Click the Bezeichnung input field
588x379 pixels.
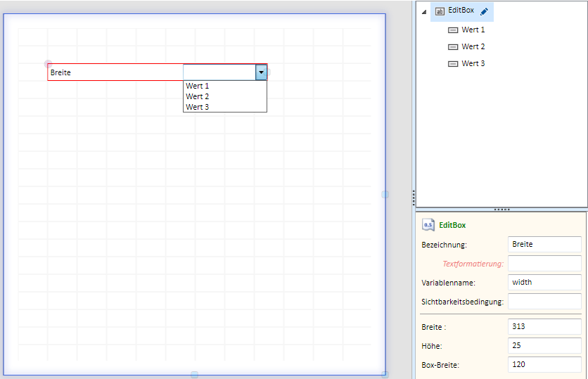click(544, 244)
